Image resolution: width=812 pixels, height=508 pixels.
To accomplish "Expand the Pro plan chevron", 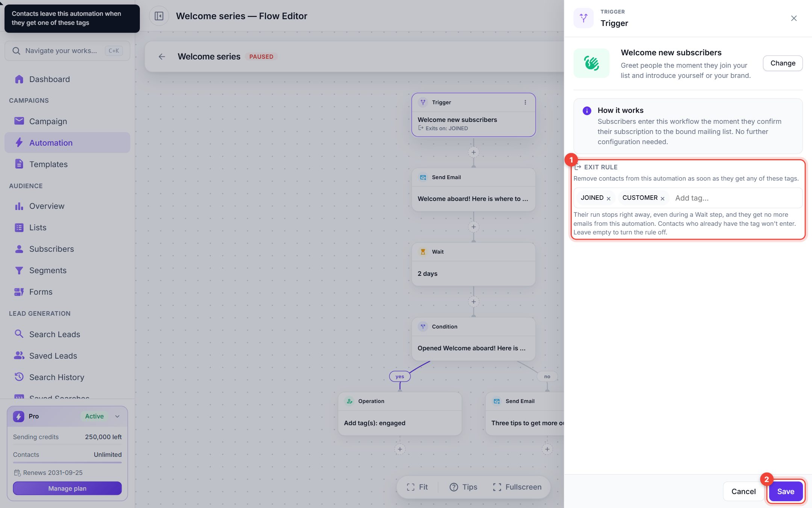I will pyautogui.click(x=117, y=416).
